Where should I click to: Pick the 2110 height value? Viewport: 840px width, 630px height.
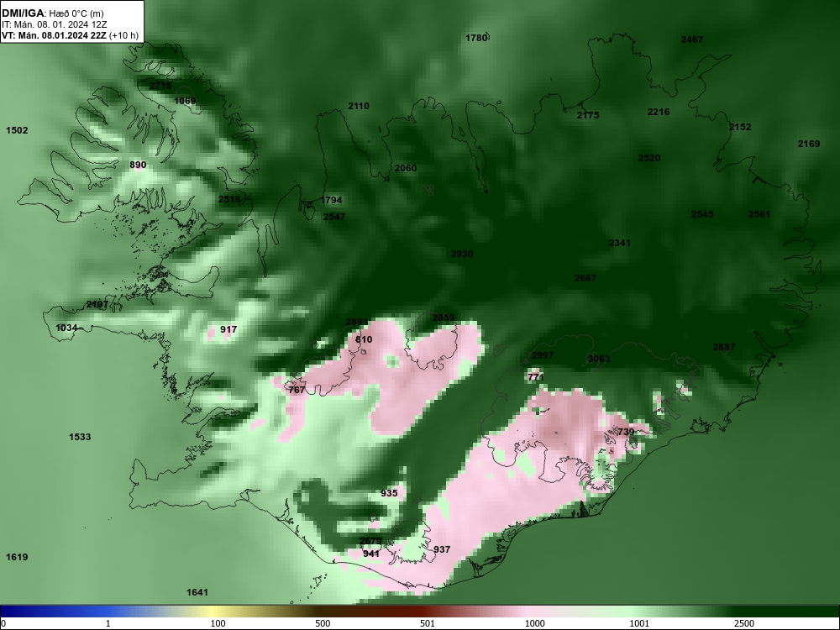pos(359,106)
